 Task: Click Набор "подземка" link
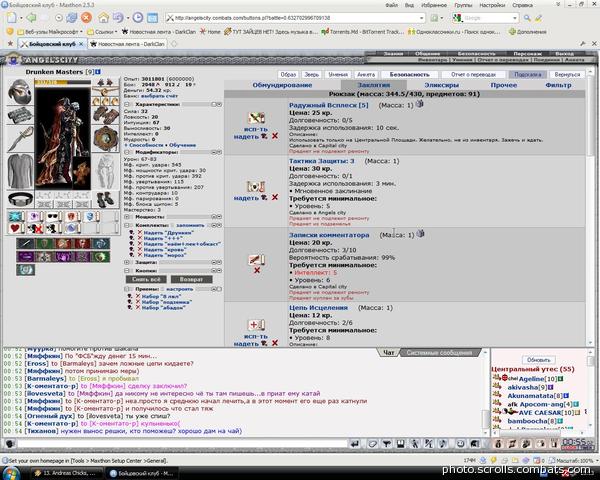click(x=166, y=302)
